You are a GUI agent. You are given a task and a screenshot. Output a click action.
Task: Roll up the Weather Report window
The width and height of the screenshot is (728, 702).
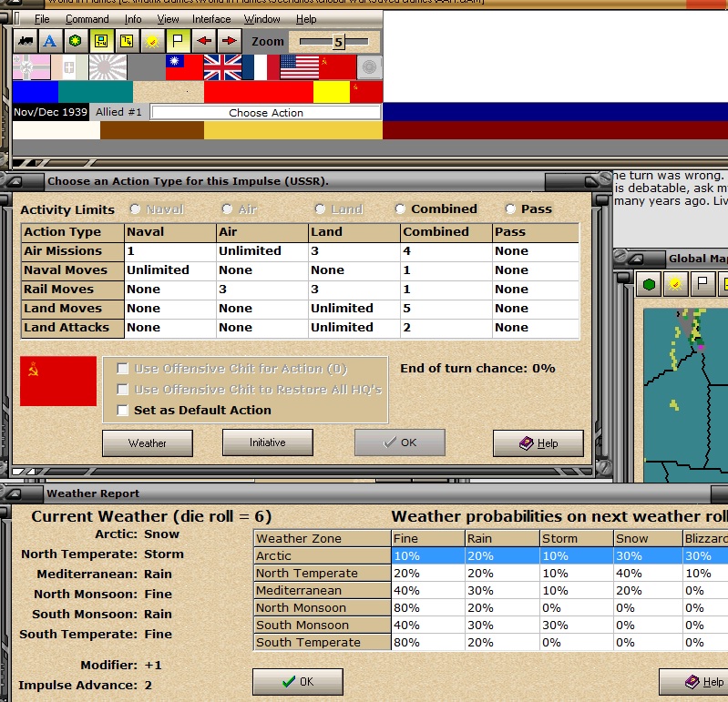14,493
